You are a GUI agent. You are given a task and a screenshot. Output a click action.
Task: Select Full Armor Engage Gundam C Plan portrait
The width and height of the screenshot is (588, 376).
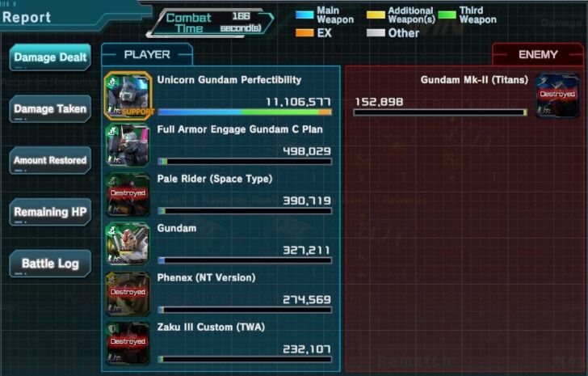tap(128, 146)
